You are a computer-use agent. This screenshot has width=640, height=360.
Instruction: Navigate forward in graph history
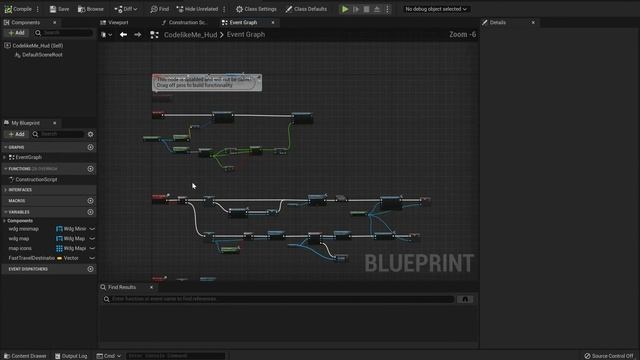(x=138, y=35)
